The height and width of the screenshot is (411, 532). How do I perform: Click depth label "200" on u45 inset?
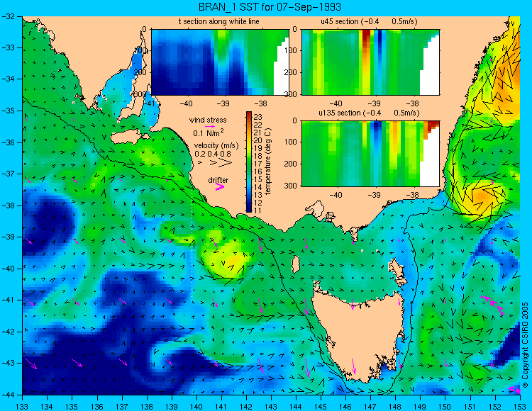click(x=292, y=72)
